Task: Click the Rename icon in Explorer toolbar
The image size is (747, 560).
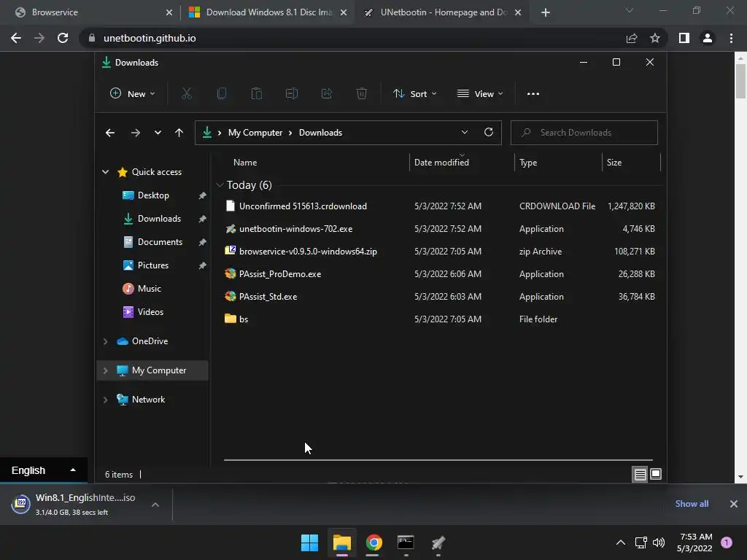Action: [292, 94]
